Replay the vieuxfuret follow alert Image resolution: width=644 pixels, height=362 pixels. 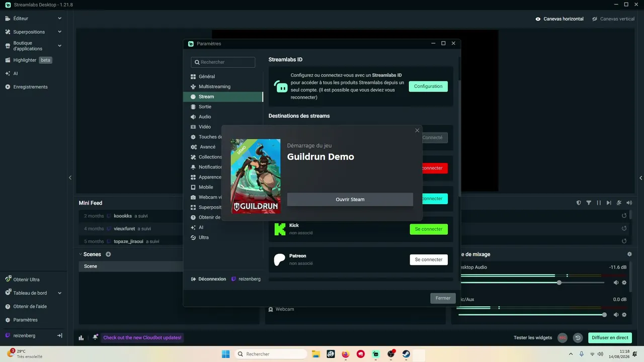click(624, 229)
